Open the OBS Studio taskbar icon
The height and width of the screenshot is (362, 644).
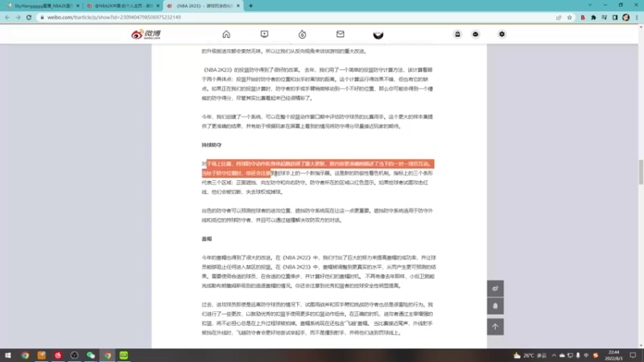(x=74, y=356)
